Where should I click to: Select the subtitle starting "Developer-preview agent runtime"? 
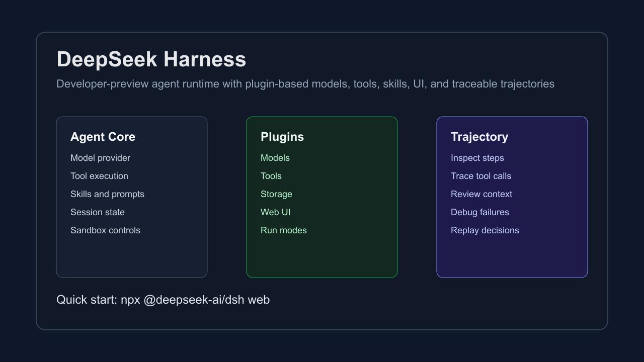[305, 84]
